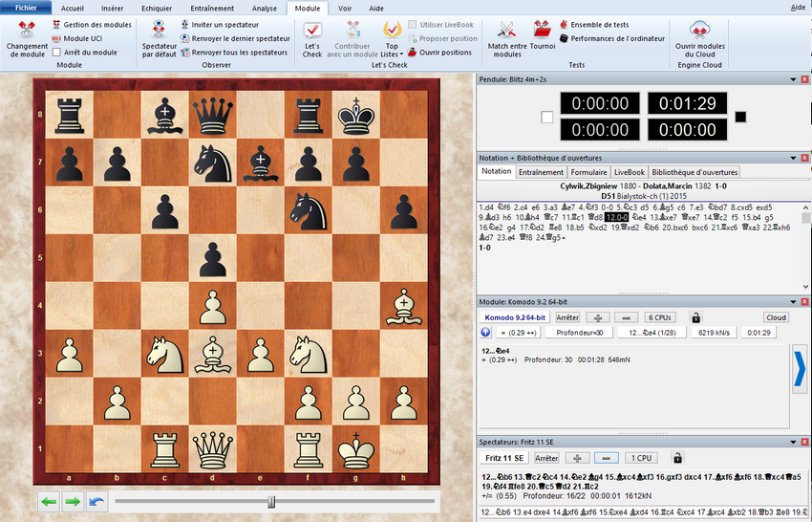Tick the white player checkbox beside clock
812x522 pixels.
pos(546,117)
